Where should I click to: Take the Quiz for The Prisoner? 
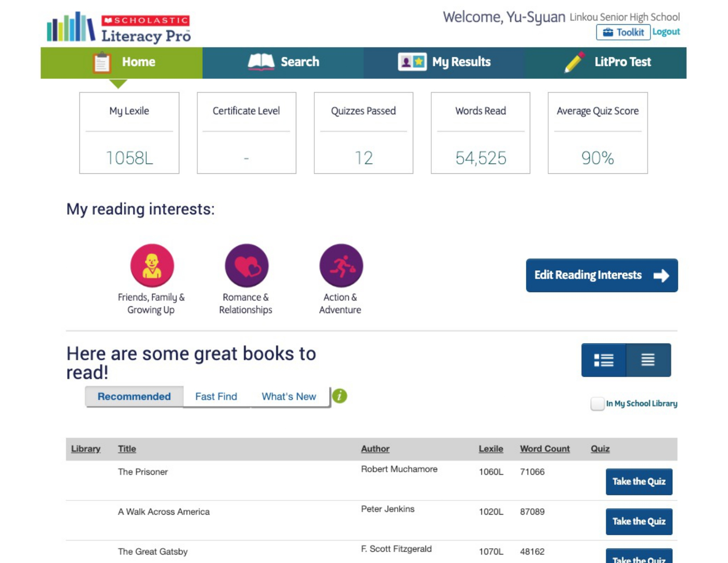pyautogui.click(x=639, y=481)
